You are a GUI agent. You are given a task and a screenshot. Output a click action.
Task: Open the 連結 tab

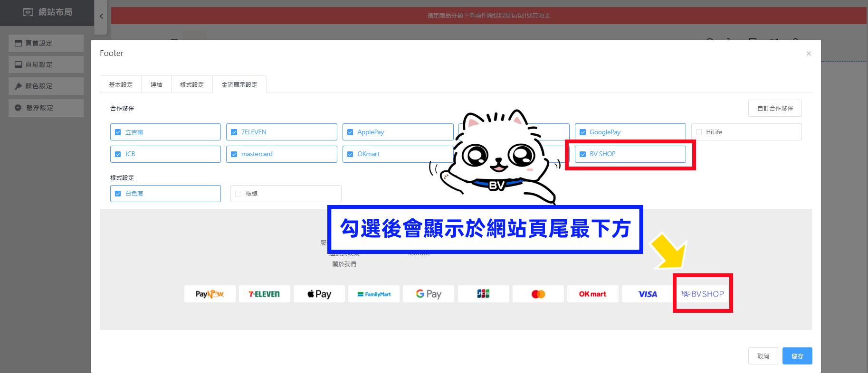(156, 84)
